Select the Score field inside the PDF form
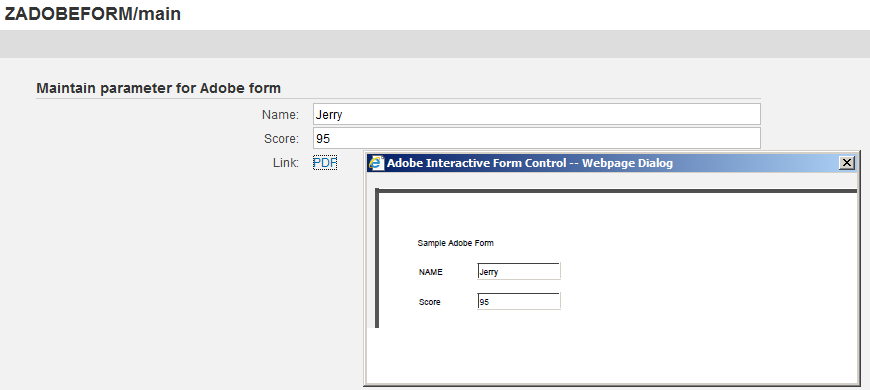This screenshot has height=390, width=870. click(x=519, y=301)
